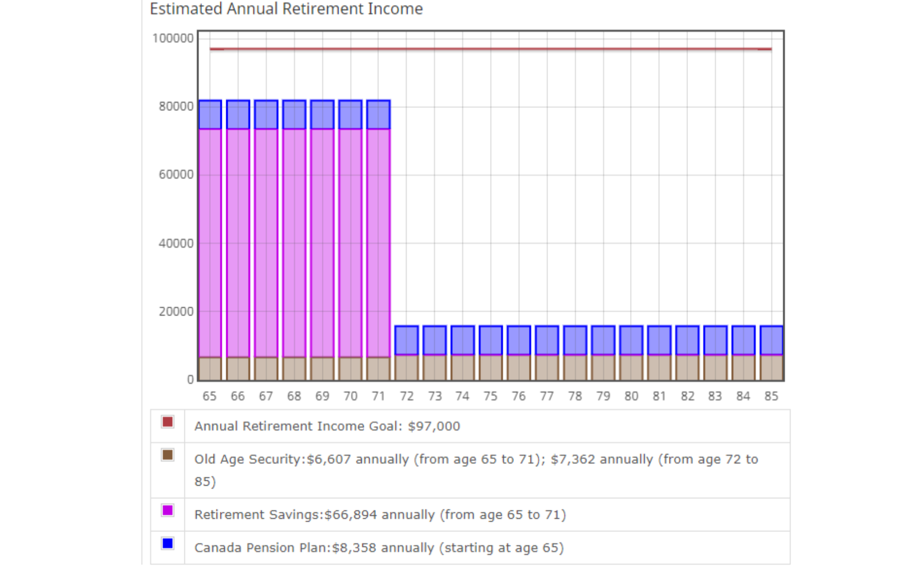Click the pink Retirement Savings bar at age 65

210,244
